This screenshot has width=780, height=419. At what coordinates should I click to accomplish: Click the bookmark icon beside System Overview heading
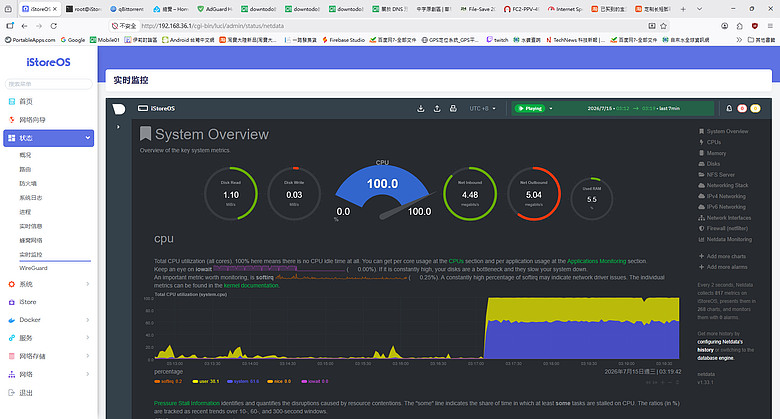tap(145, 133)
